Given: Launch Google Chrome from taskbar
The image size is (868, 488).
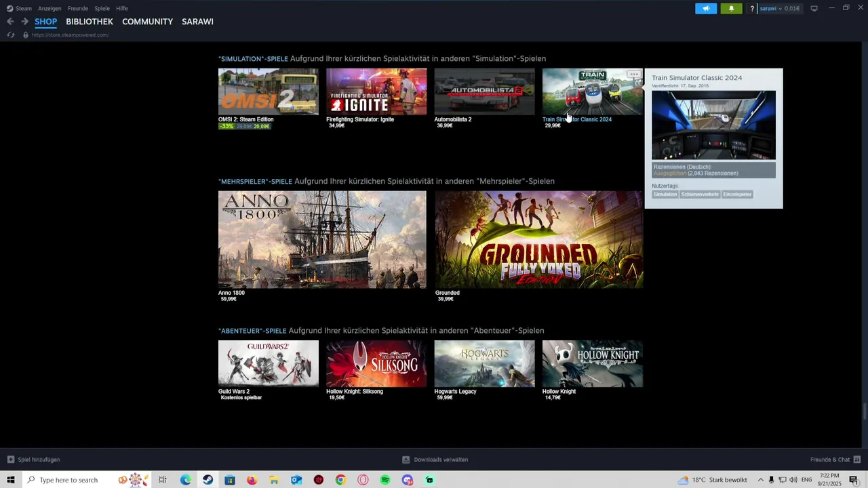Looking at the screenshot, I should coord(340,480).
